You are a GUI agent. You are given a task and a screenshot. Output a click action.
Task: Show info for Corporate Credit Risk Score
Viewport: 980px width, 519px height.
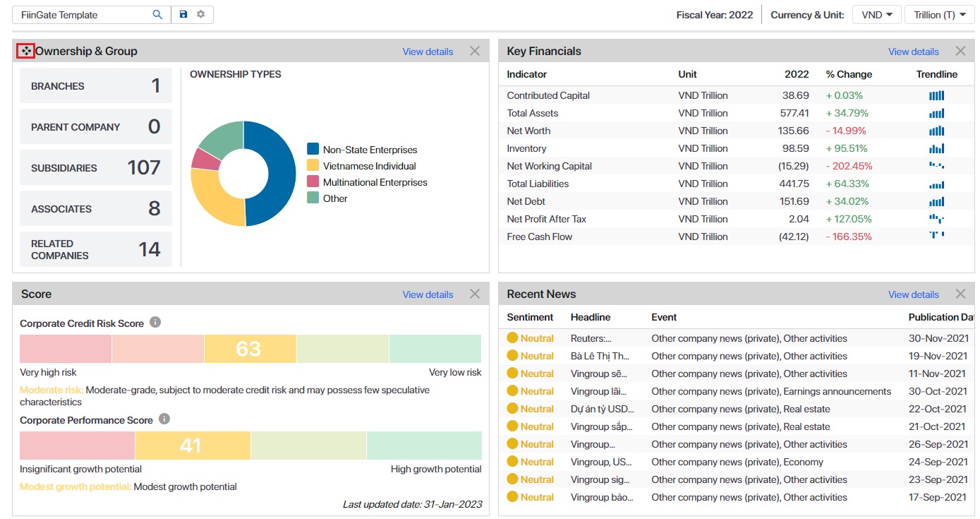coord(155,323)
